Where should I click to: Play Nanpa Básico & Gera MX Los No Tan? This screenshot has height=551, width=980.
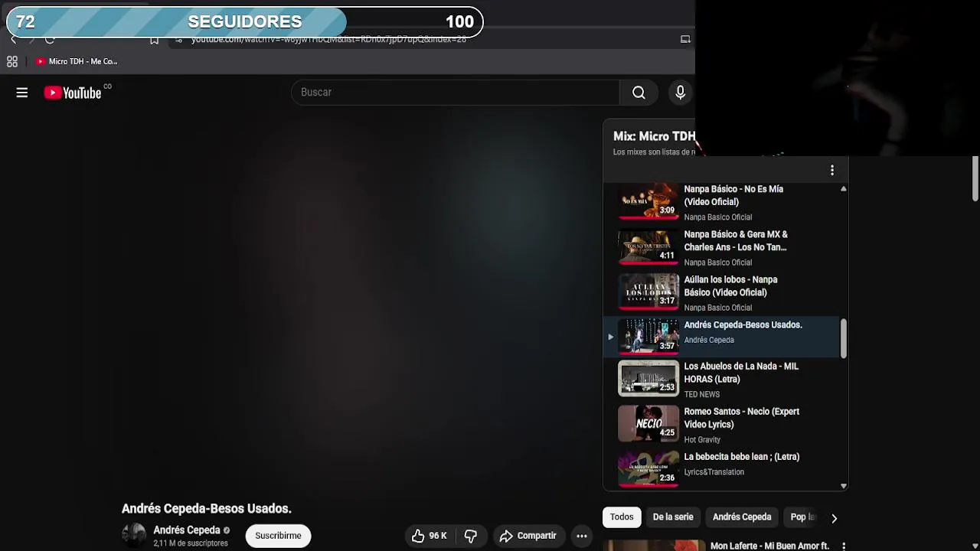coord(736,240)
